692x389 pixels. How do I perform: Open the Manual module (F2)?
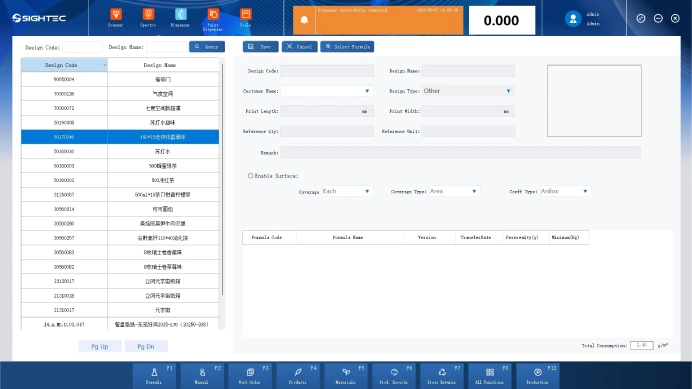(202, 375)
